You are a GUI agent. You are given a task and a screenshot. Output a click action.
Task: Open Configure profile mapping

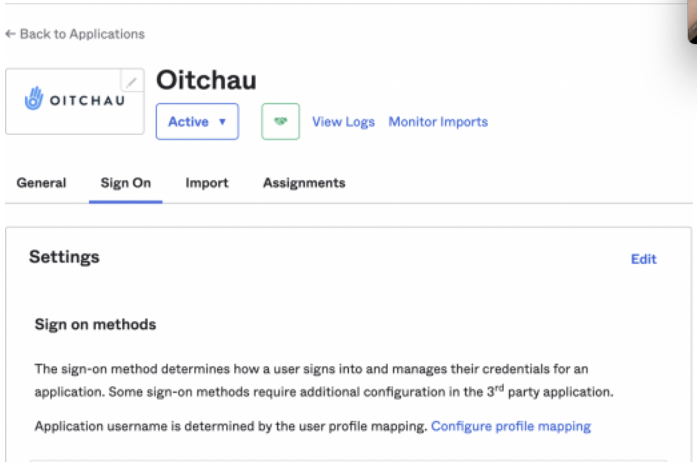pos(511,427)
